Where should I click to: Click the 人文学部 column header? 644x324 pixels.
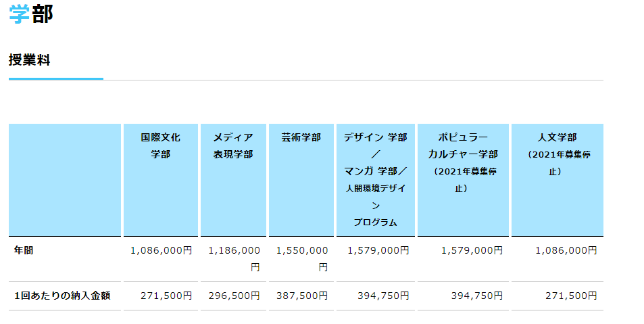(557, 154)
